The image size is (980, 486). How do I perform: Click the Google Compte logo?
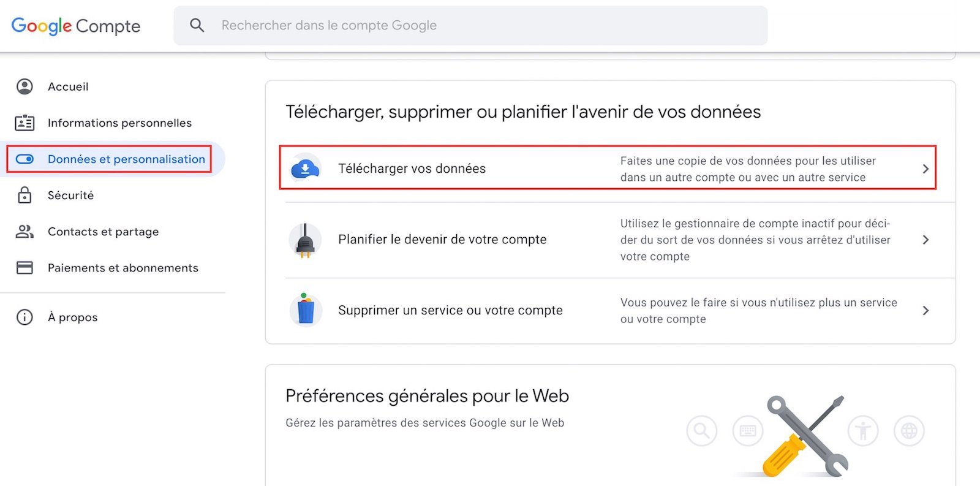tap(75, 26)
